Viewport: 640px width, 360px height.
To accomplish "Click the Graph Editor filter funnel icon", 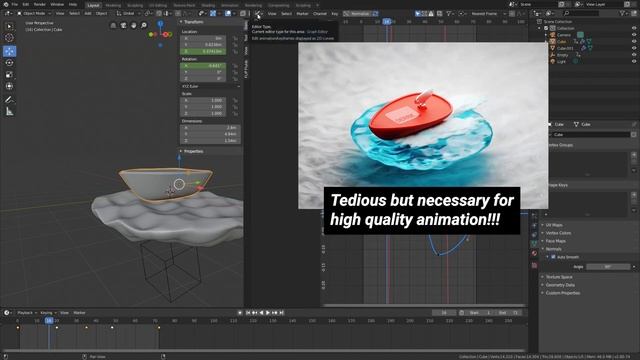I will click(x=449, y=13).
